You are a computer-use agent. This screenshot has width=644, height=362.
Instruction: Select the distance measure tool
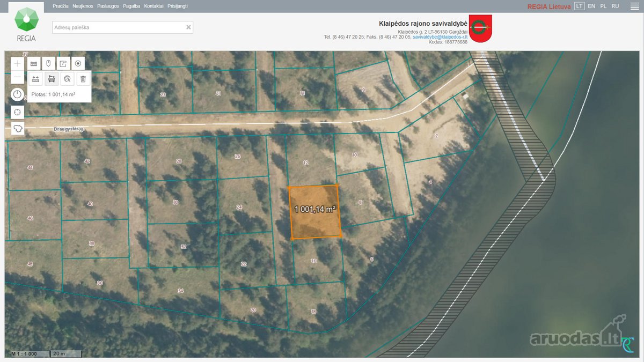tap(36, 79)
